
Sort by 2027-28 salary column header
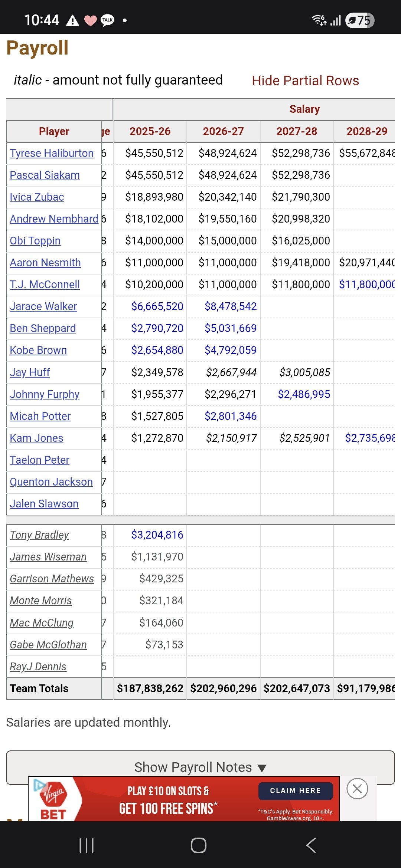tap(297, 131)
